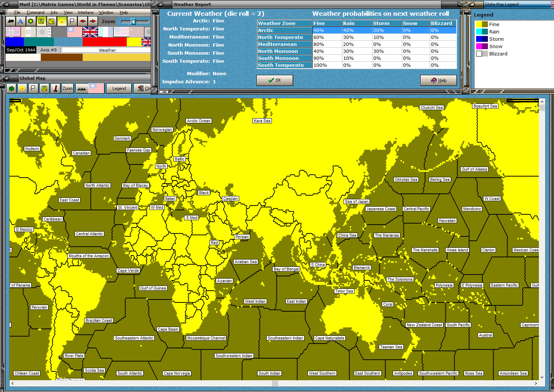Click the red marker icon in Global Map toolbar
Viewport: 554px width, 392px height.
(55, 88)
